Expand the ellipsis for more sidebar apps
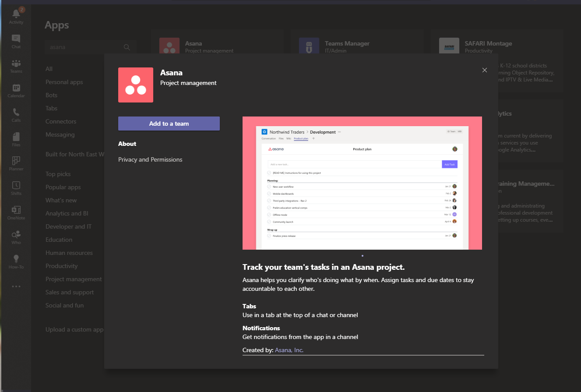This screenshot has width=581, height=392. pyautogui.click(x=16, y=286)
